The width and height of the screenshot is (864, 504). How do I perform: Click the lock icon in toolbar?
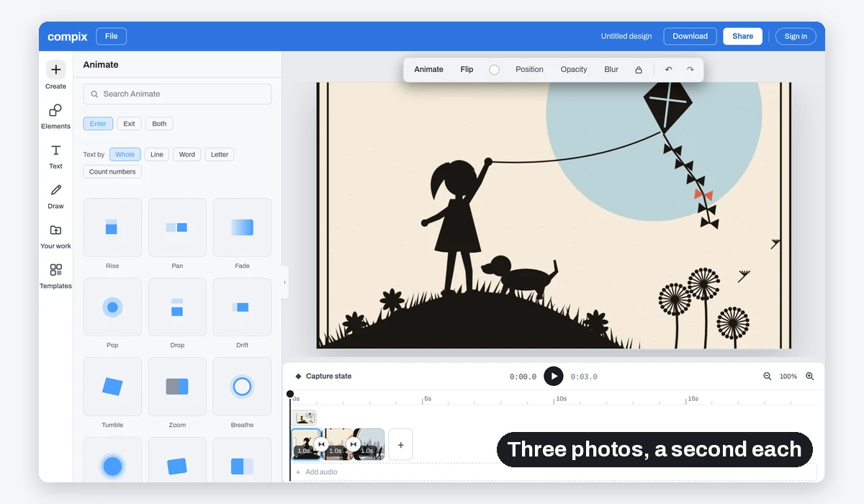639,70
